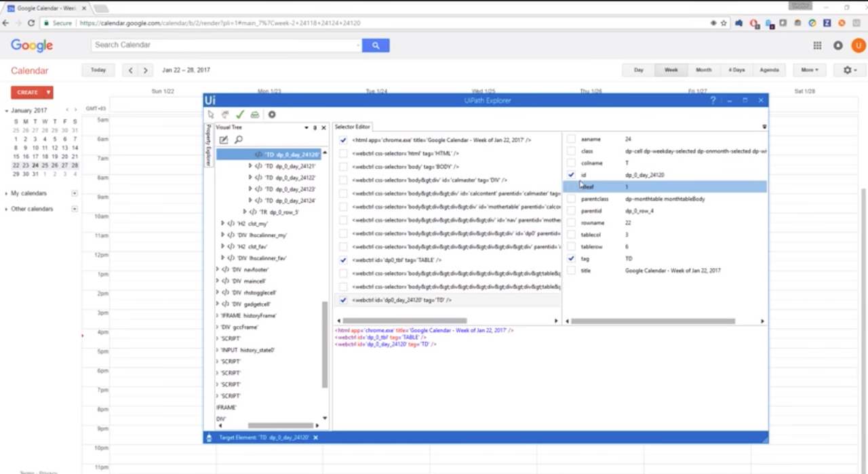
Task: Clear the Target Element with its X
Action: click(315, 438)
